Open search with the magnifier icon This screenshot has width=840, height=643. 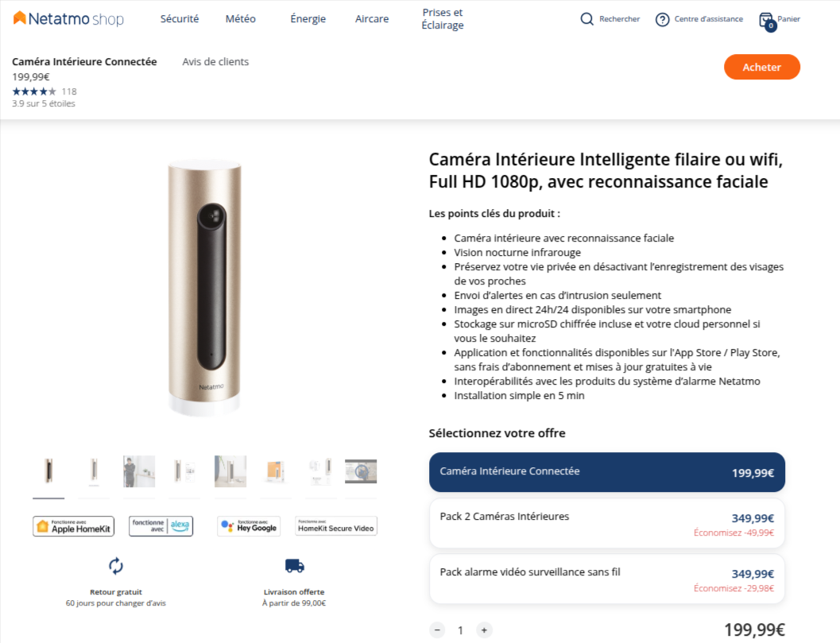[587, 19]
